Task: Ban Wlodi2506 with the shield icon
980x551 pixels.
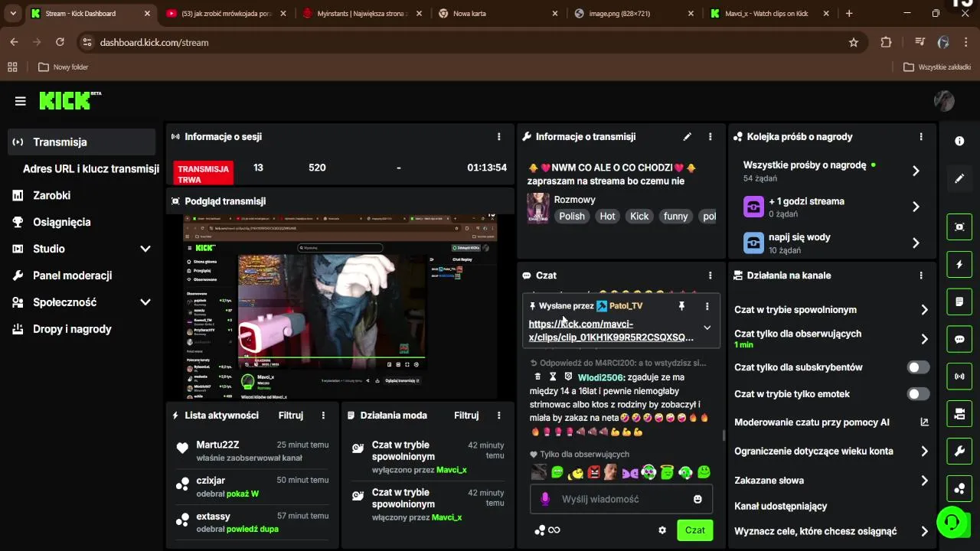Action: point(568,377)
